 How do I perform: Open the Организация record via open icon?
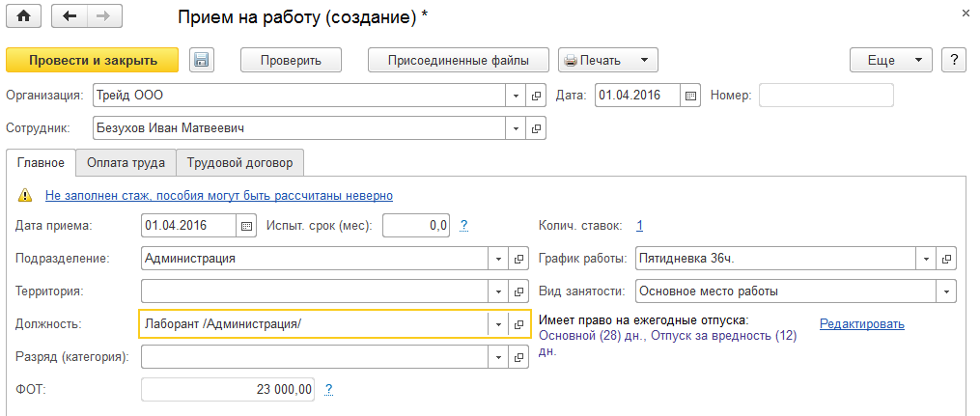[x=538, y=96]
